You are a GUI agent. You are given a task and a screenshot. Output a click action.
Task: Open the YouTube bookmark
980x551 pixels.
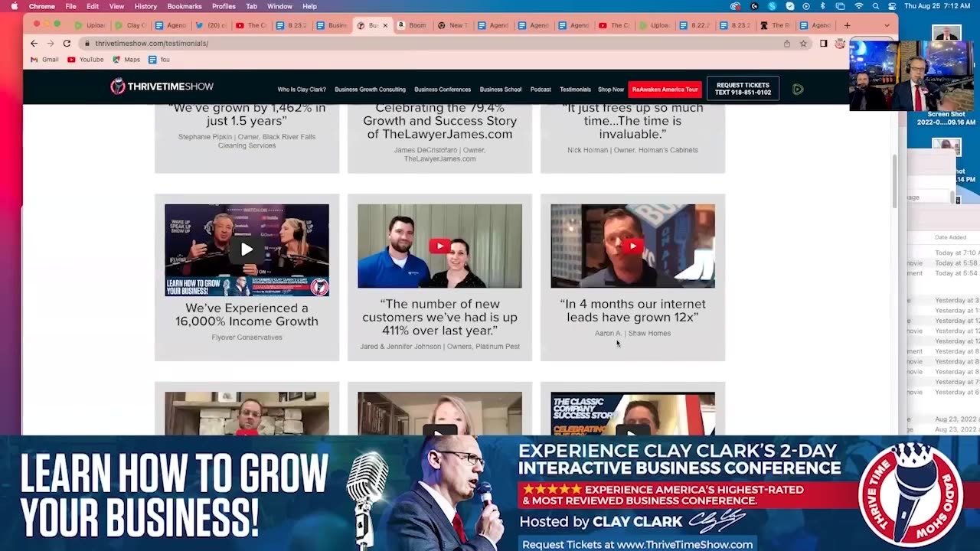(x=86, y=60)
